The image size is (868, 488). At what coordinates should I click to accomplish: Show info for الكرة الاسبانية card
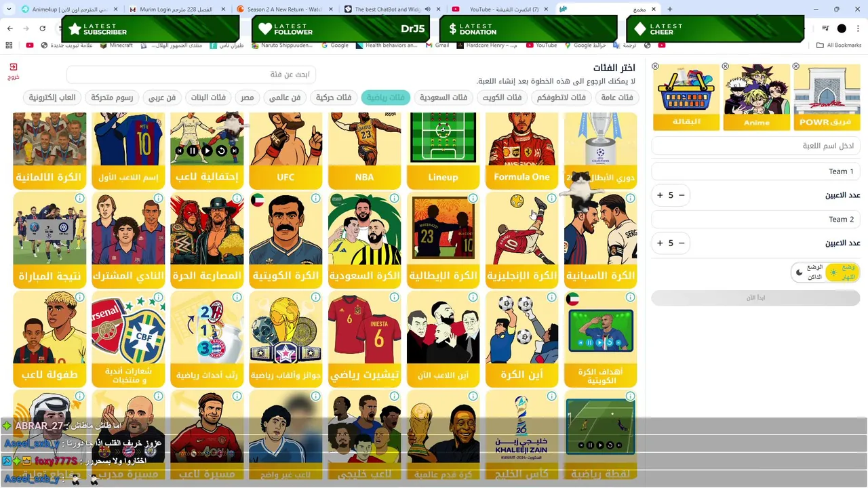pyautogui.click(x=630, y=199)
